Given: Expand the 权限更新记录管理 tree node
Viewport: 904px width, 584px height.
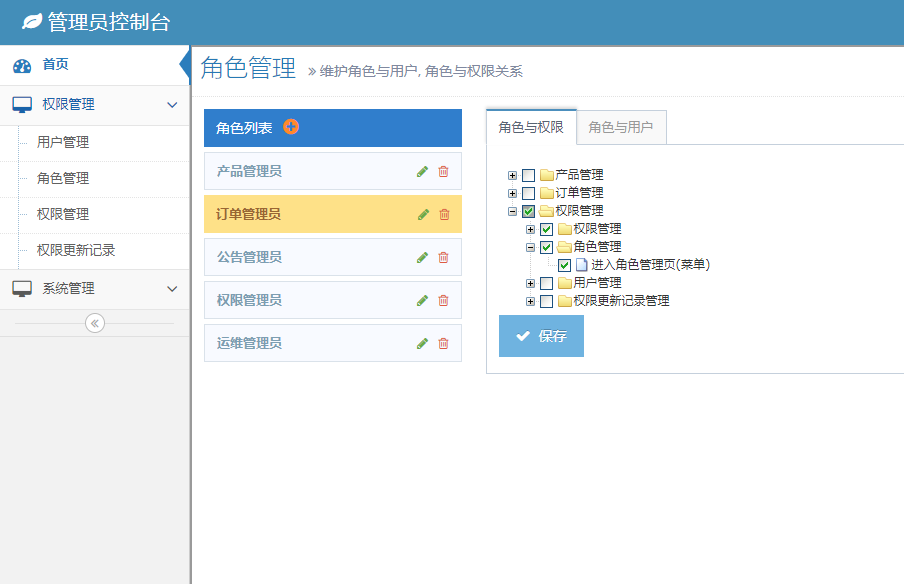Looking at the screenshot, I should 530,301.
